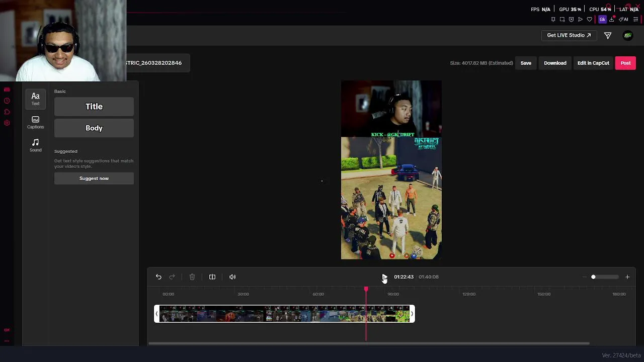
Task: Undo the last edit
Action: pos(158,277)
